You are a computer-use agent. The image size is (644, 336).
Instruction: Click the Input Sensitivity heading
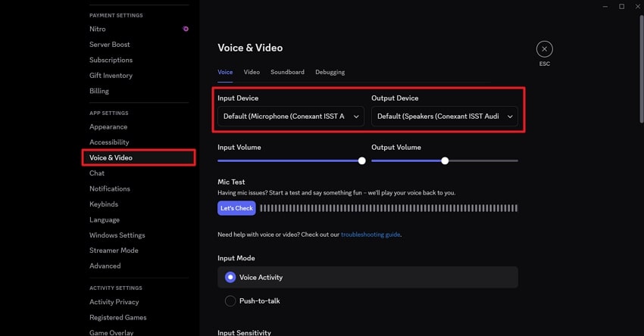(245, 333)
